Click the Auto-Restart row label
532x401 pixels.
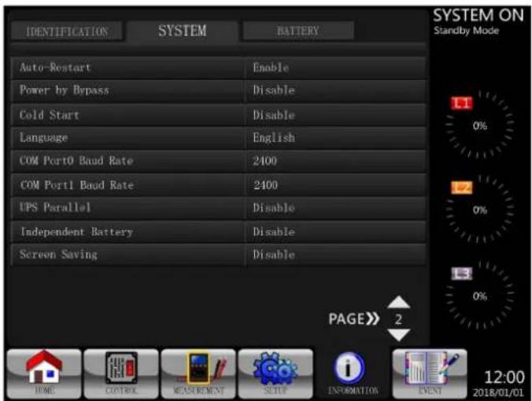[x=55, y=68]
